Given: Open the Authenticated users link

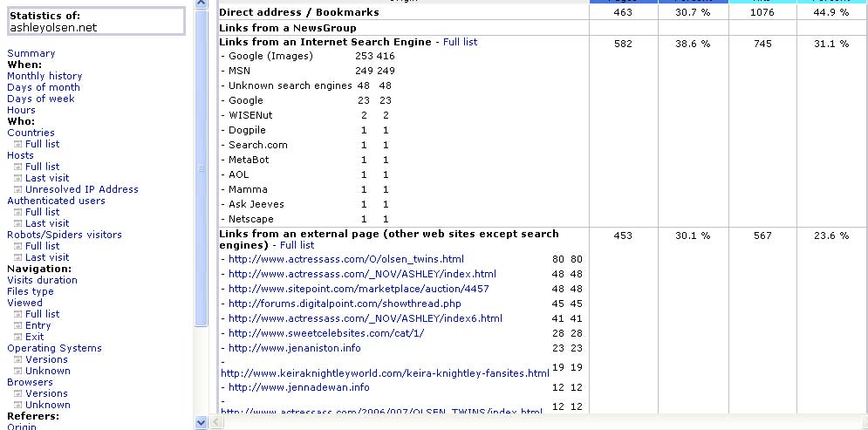Looking at the screenshot, I should [x=56, y=201].
